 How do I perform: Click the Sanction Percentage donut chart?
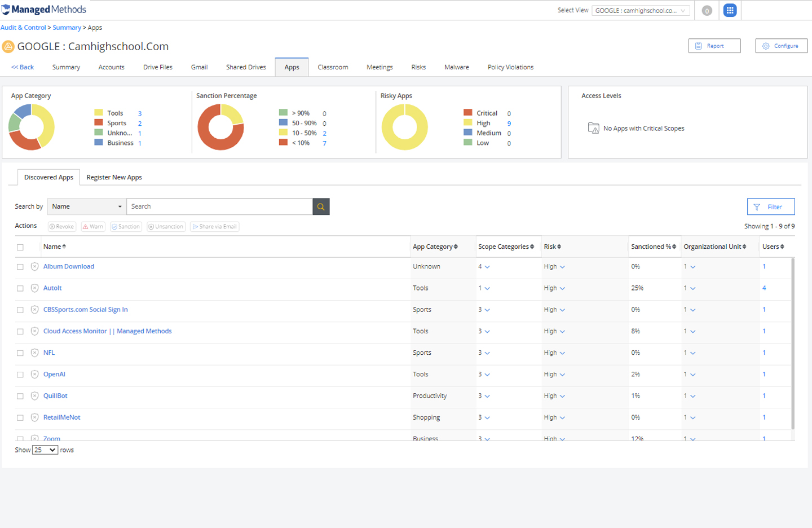(220, 127)
